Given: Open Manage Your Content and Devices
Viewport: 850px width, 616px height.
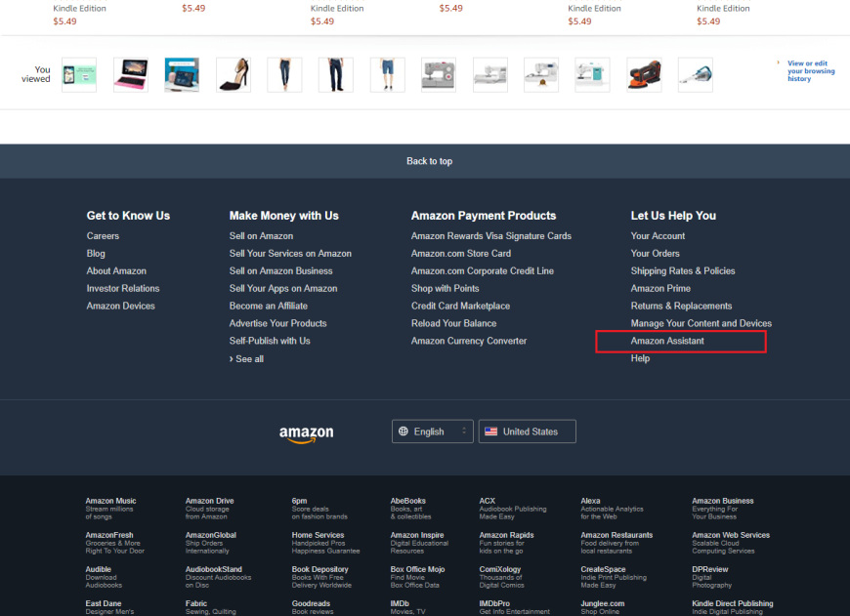Looking at the screenshot, I should tap(701, 323).
